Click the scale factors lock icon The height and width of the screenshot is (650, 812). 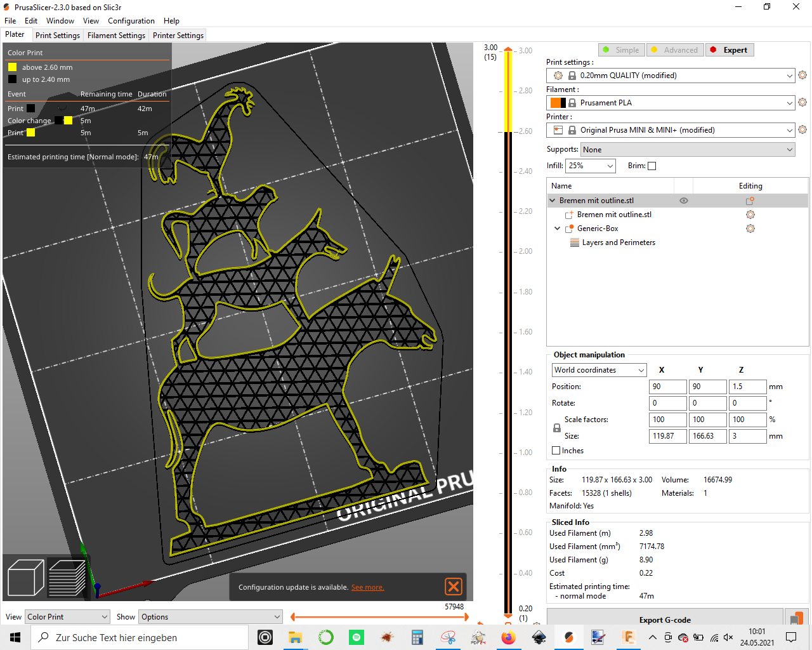(x=557, y=428)
